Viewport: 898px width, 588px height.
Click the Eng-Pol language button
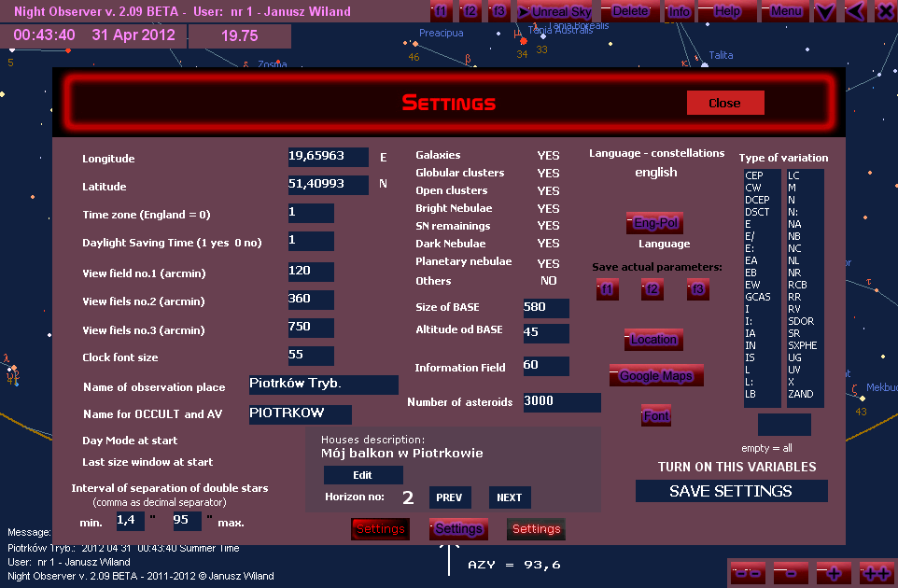click(654, 223)
